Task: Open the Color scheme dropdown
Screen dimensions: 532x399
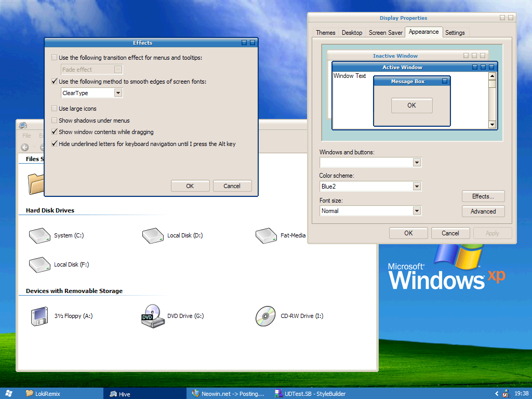Action: pyautogui.click(x=416, y=187)
